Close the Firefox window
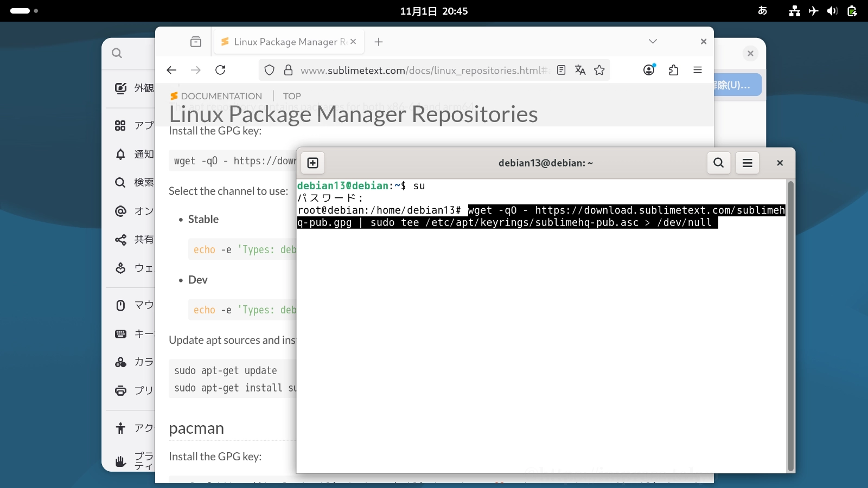 coord(704,42)
